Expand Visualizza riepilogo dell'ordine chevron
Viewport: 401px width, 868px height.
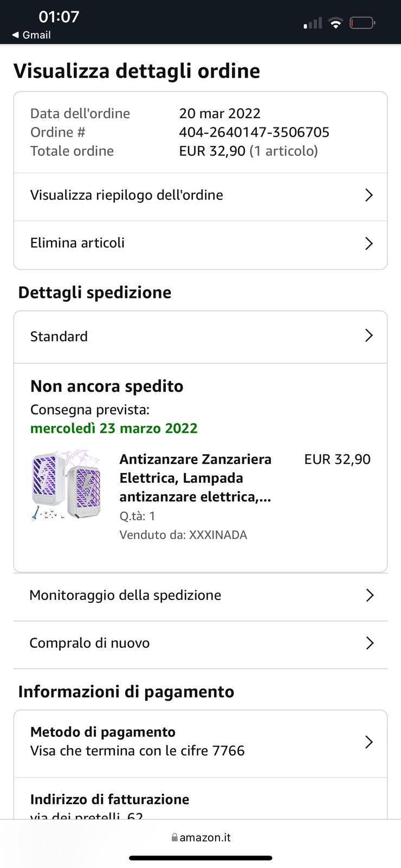click(x=369, y=195)
